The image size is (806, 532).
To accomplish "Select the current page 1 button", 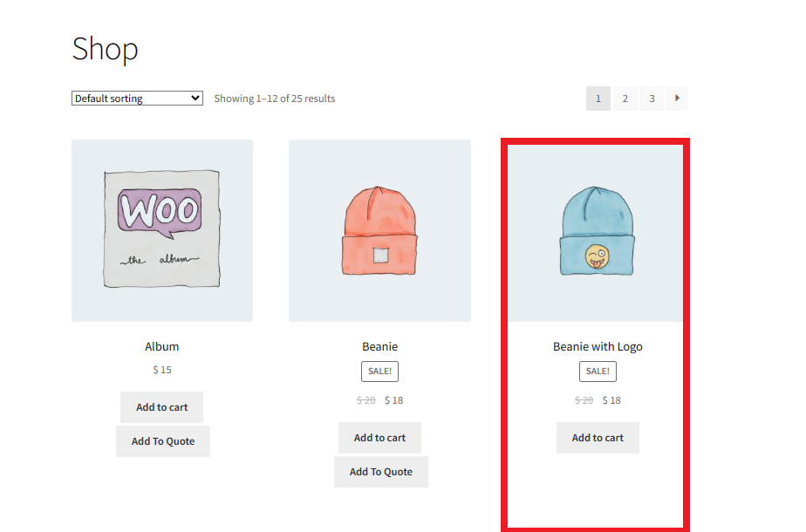I will click(x=598, y=99).
